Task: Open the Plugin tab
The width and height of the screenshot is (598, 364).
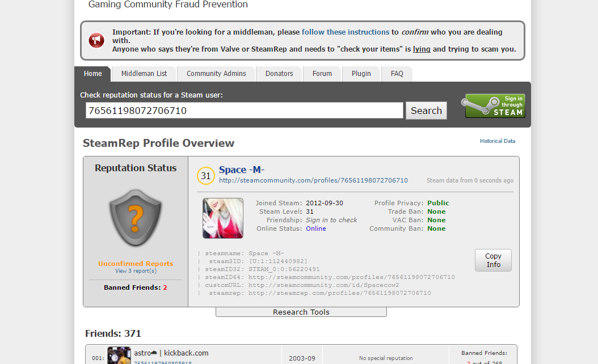Action: pos(361,74)
